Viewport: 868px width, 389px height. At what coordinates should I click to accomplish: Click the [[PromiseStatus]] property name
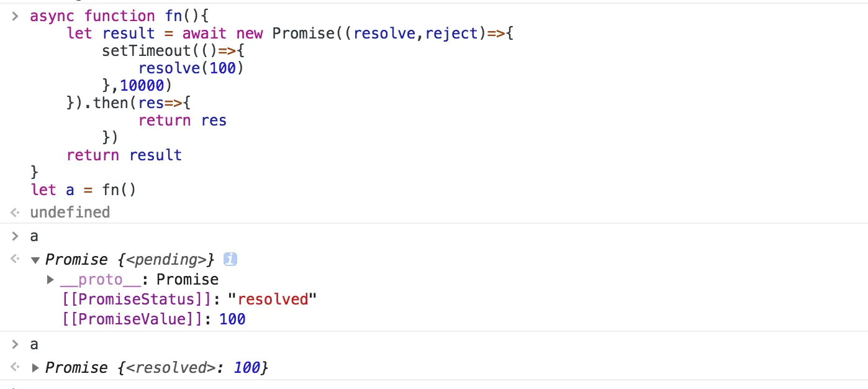137,300
